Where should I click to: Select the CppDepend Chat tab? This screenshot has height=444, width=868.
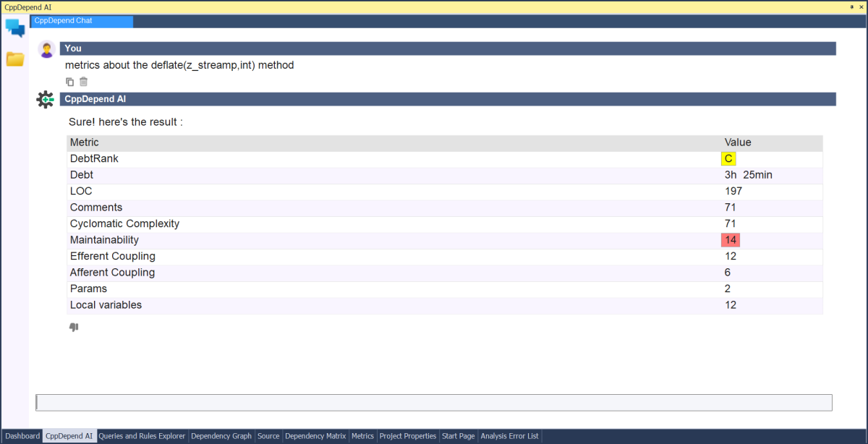coord(82,21)
